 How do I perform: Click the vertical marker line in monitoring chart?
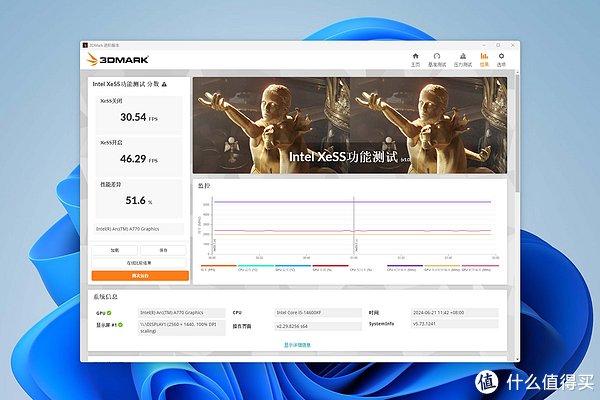(x=354, y=226)
